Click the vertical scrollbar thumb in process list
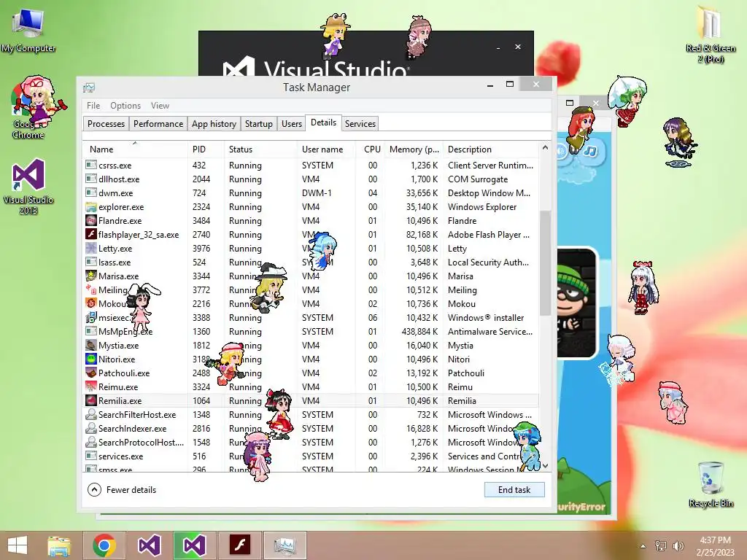 (x=545, y=262)
